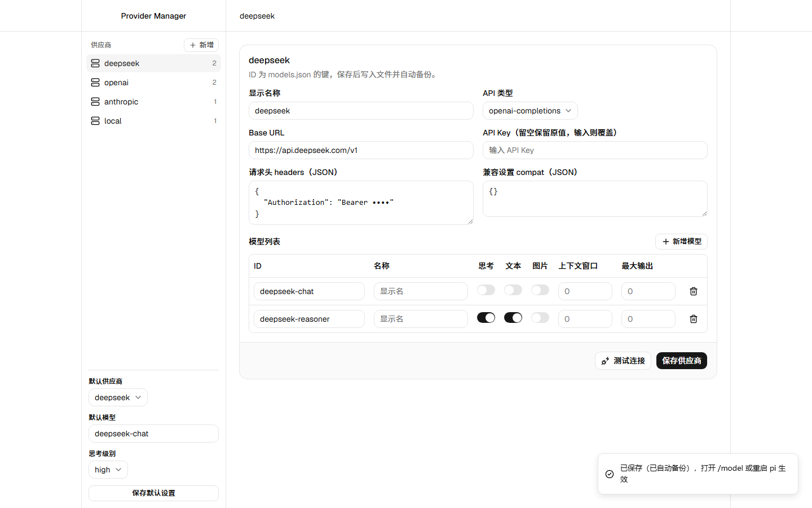Focus the 显示名称 display name field

361,111
